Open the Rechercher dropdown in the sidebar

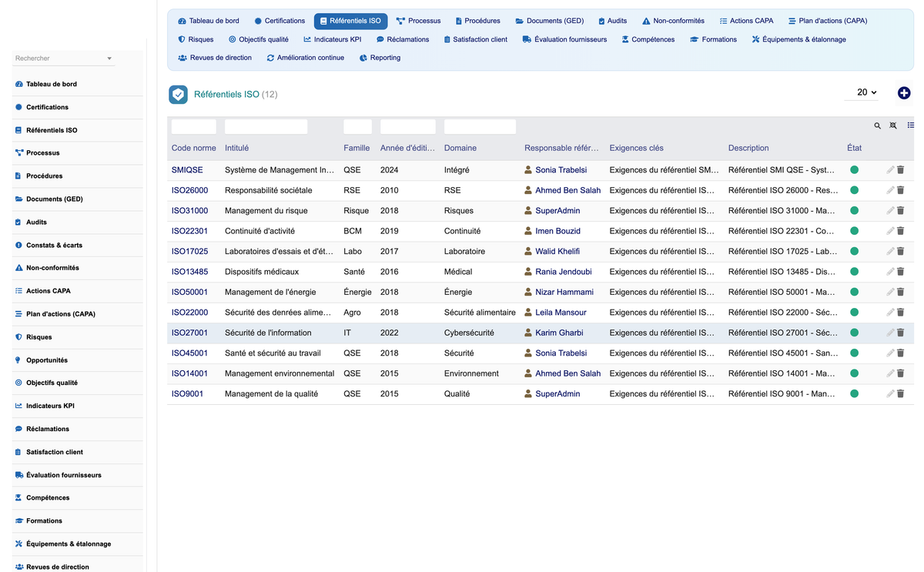[64, 59]
